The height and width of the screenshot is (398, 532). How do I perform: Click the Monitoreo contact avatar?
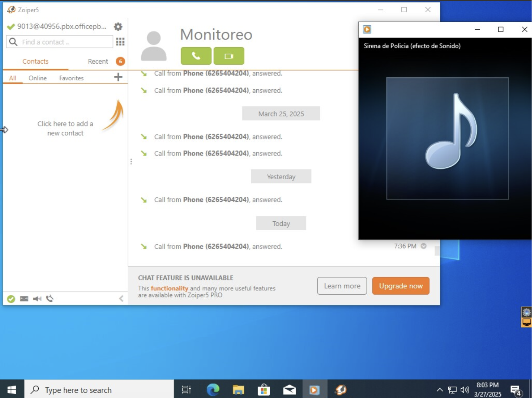tap(154, 46)
